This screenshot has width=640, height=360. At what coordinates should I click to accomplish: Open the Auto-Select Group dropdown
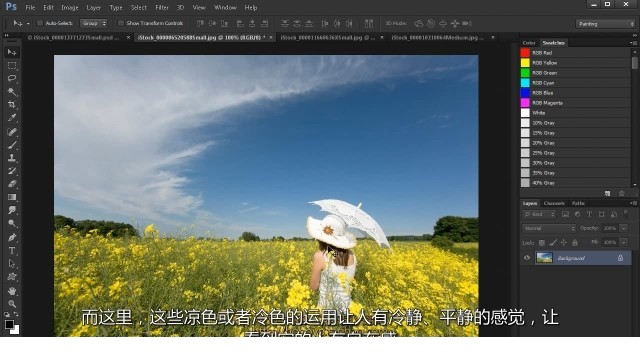(x=93, y=23)
